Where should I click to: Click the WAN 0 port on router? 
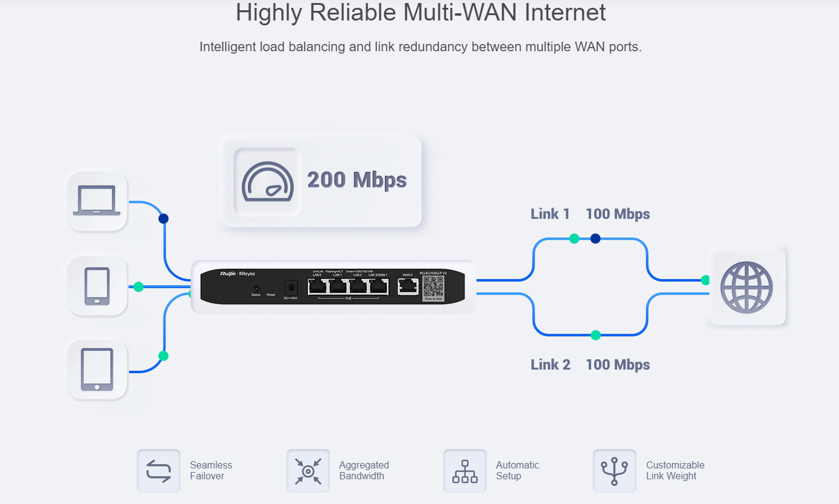(x=408, y=286)
